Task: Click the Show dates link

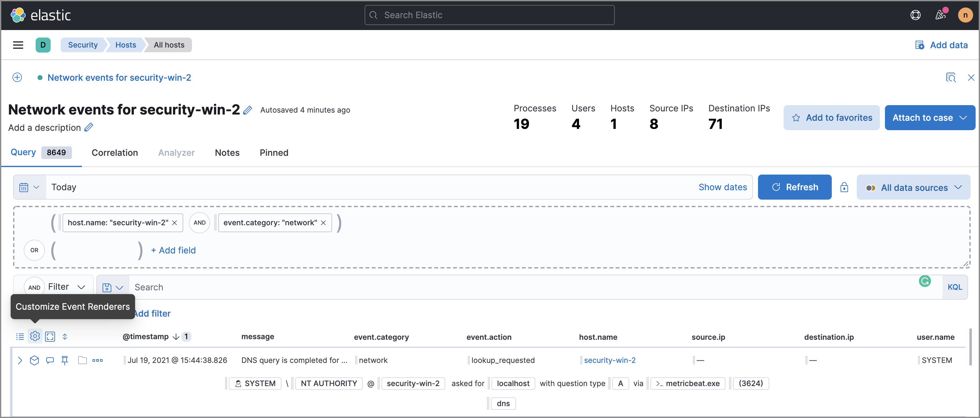Action: [723, 186]
